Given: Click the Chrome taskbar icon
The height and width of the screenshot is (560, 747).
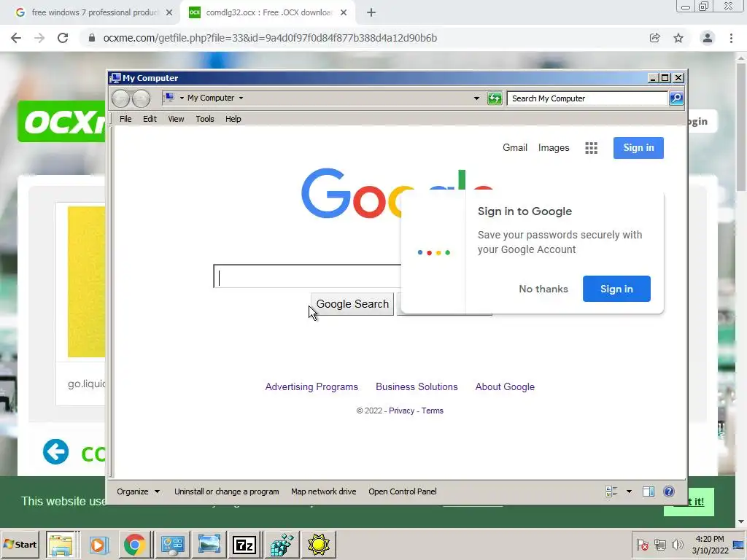Looking at the screenshot, I should tap(135, 544).
